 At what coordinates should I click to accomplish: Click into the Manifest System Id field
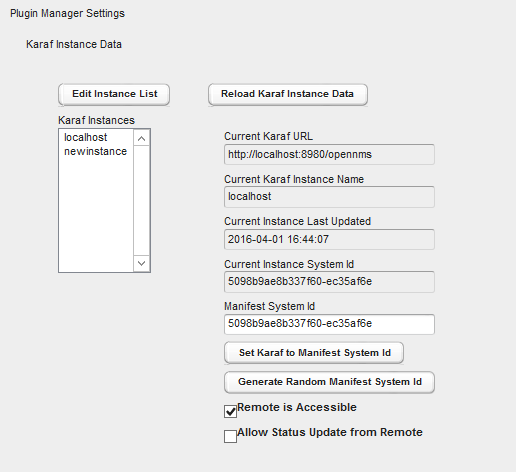click(x=329, y=324)
